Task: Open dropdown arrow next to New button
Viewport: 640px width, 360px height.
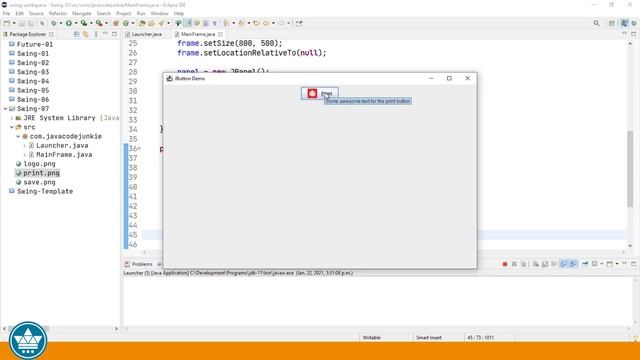Action: coord(14,23)
